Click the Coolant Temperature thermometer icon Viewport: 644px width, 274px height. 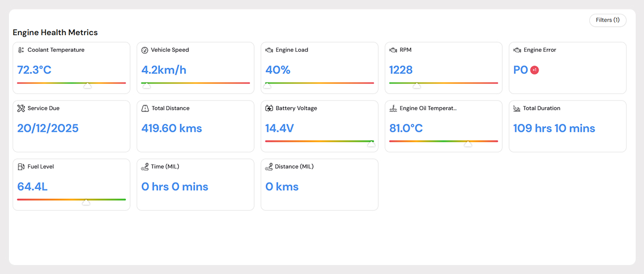click(x=21, y=50)
